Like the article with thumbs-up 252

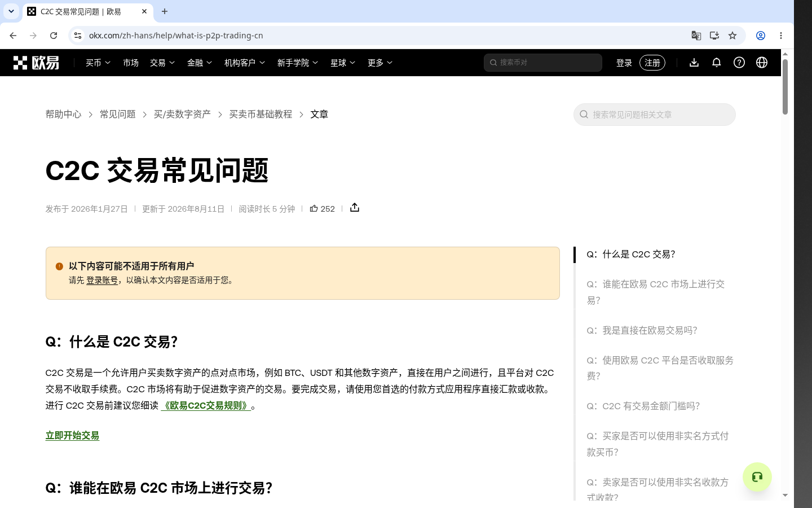pyautogui.click(x=323, y=209)
